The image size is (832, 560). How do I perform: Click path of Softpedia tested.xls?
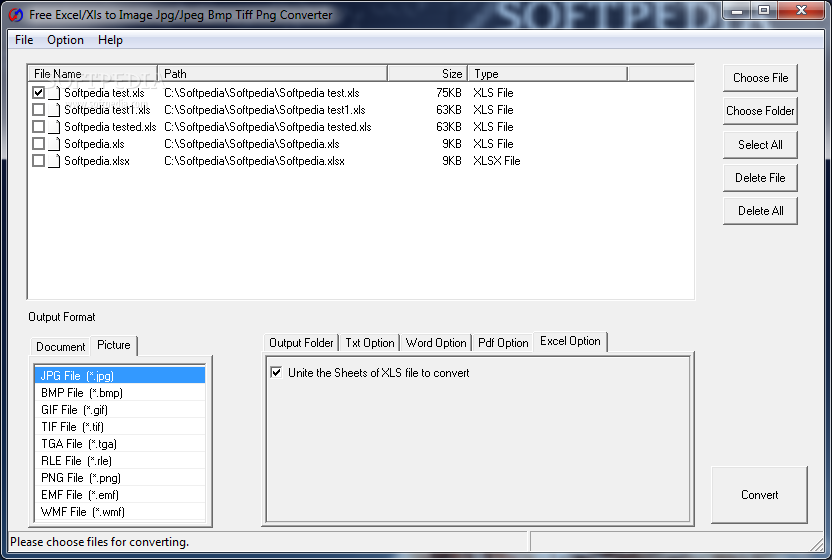tap(267, 127)
